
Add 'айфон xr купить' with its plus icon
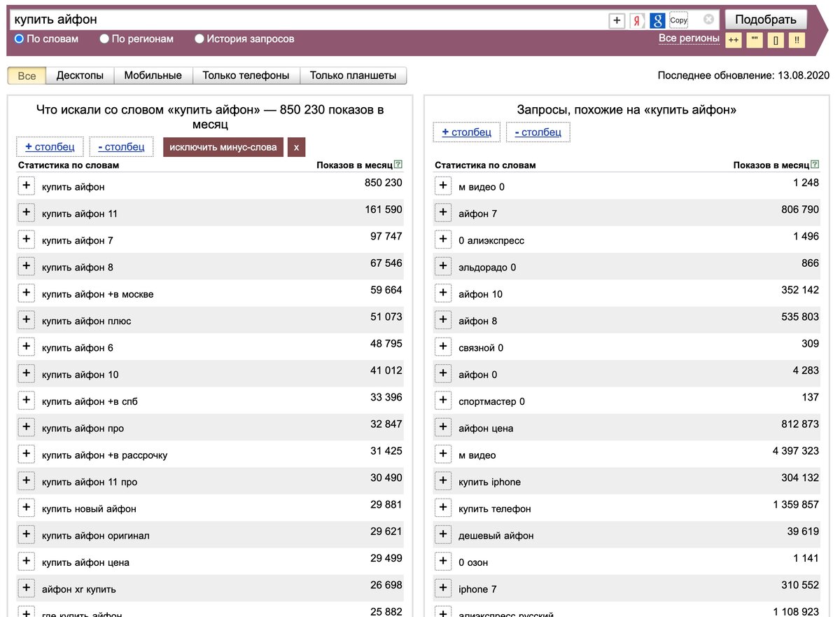click(x=27, y=588)
